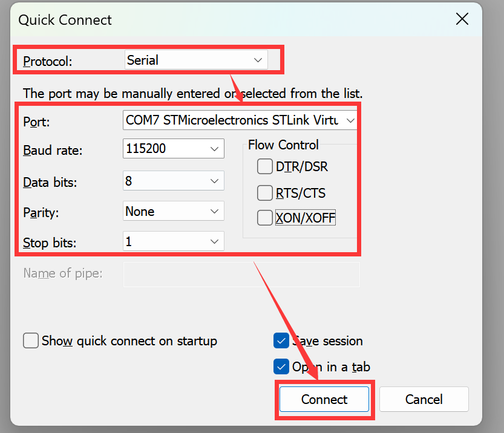The image size is (504, 433).
Task: Uncheck the Save session checkbox
Action: (281, 340)
